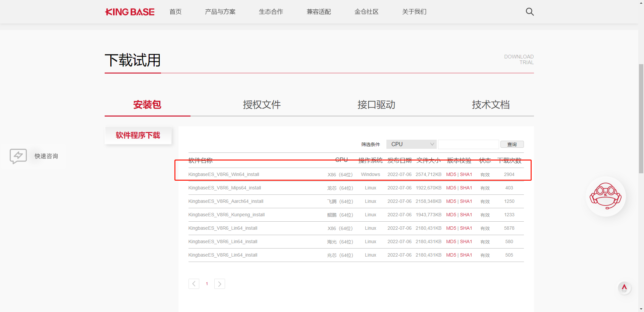Click the 软件名称 column header

[x=201, y=160]
